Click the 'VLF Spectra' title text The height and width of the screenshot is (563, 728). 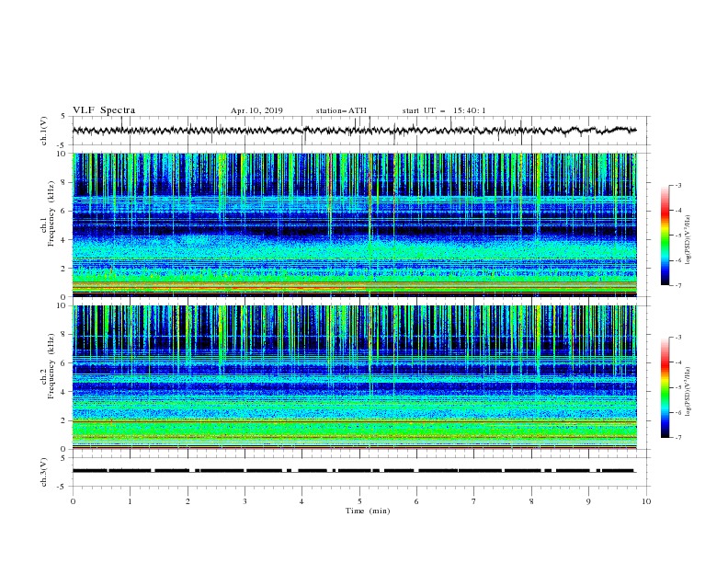[x=104, y=110]
